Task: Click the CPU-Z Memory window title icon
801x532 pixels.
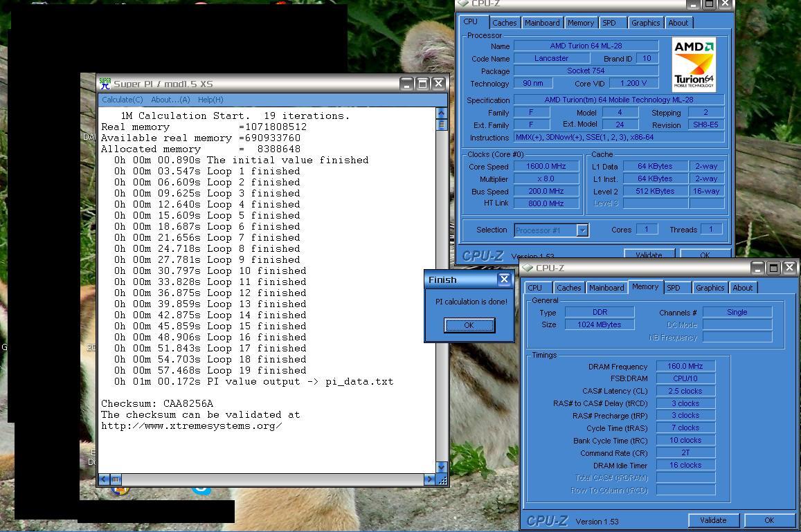Action: [528, 268]
